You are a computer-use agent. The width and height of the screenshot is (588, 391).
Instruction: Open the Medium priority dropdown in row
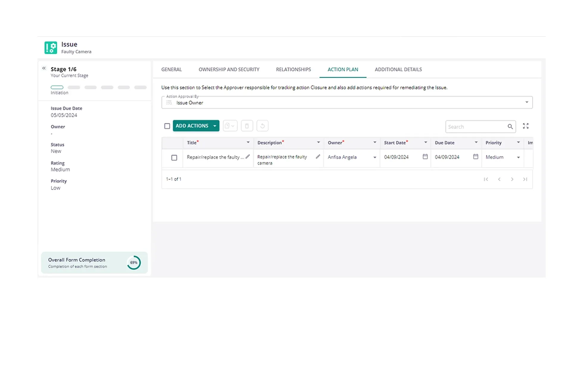pyautogui.click(x=518, y=158)
